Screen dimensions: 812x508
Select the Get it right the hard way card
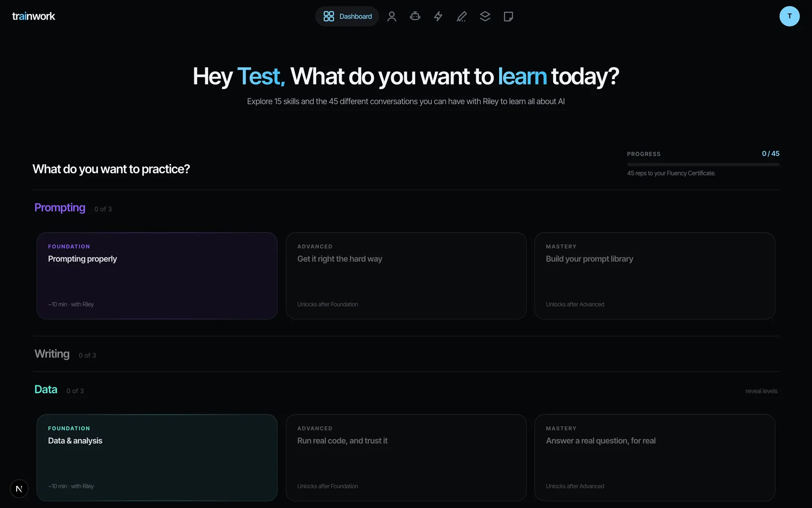tap(406, 276)
